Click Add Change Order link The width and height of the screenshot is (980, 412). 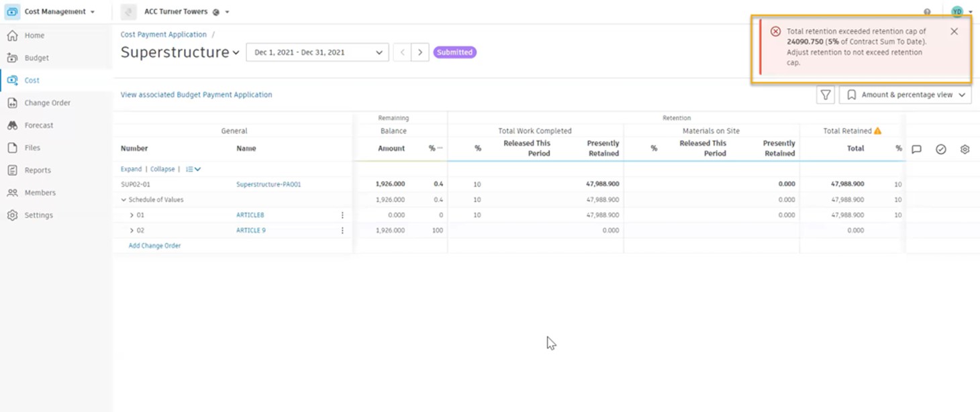pos(154,246)
